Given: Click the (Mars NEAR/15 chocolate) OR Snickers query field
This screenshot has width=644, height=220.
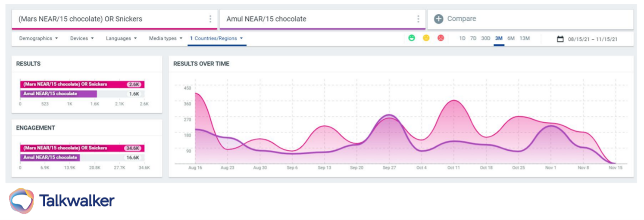Looking at the screenshot, I should coord(115,19).
